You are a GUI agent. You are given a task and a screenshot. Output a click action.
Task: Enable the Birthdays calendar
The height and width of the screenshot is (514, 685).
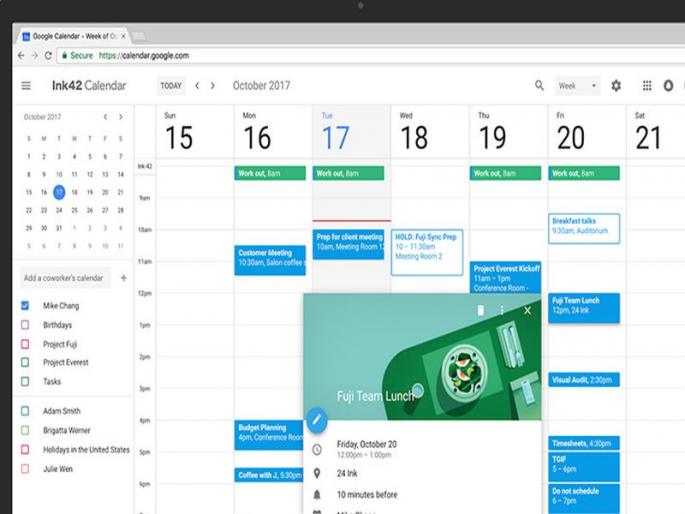pos(25,325)
